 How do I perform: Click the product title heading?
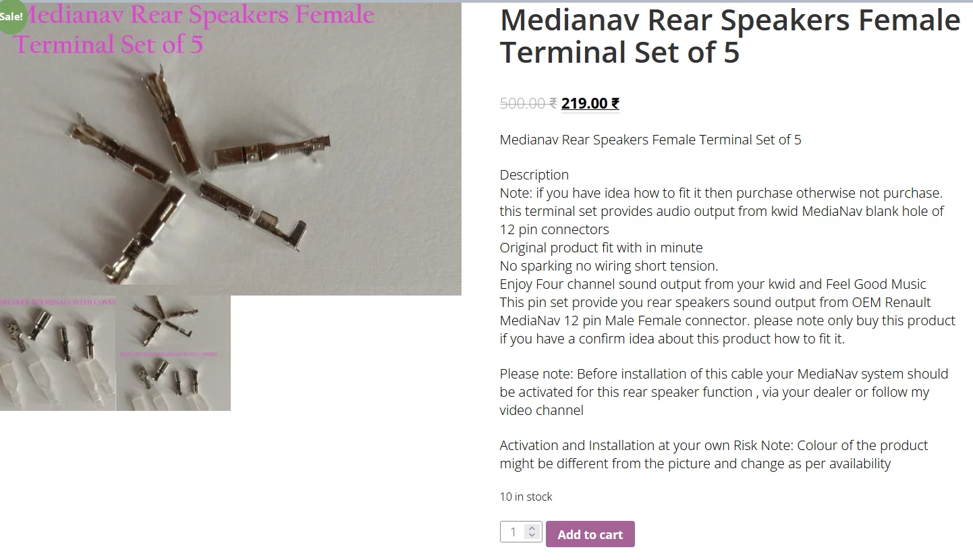click(x=730, y=36)
